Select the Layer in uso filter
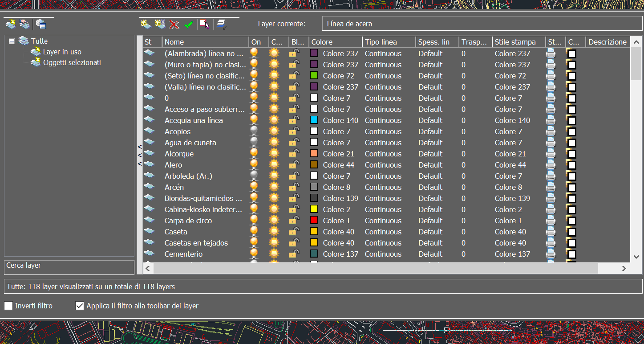The height and width of the screenshot is (344, 644). pyautogui.click(x=62, y=52)
